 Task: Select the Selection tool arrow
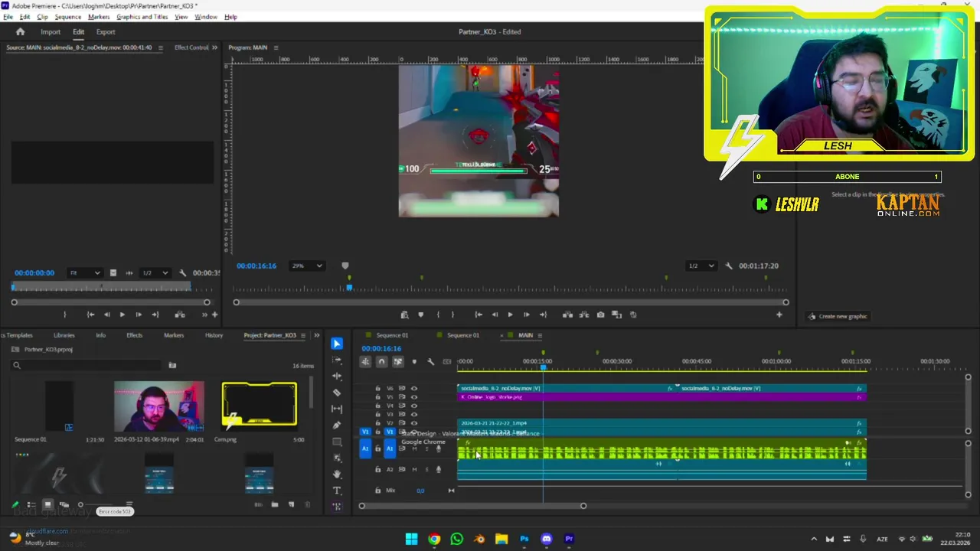337,344
